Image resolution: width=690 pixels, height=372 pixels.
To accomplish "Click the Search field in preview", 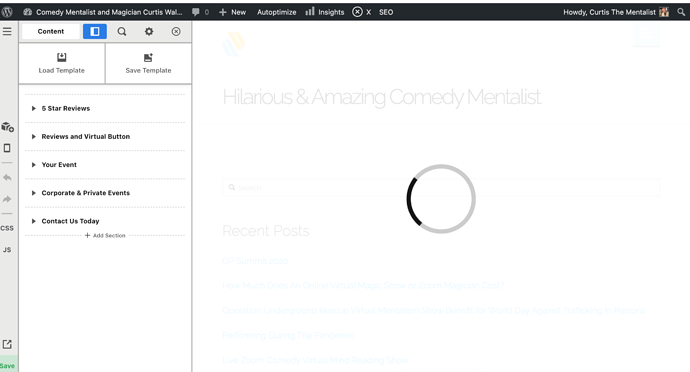I will tap(440, 188).
